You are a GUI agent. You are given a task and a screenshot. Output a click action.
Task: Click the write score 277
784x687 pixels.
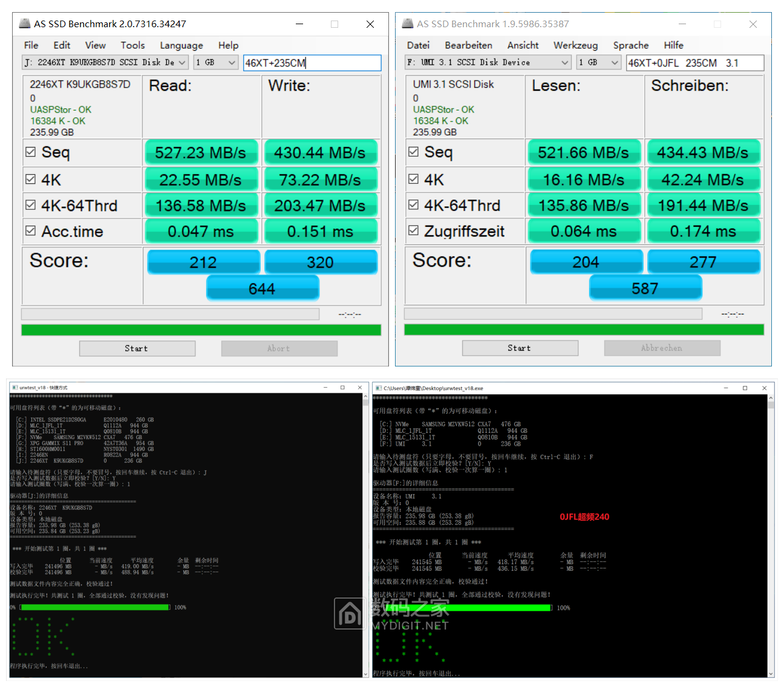(704, 261)
